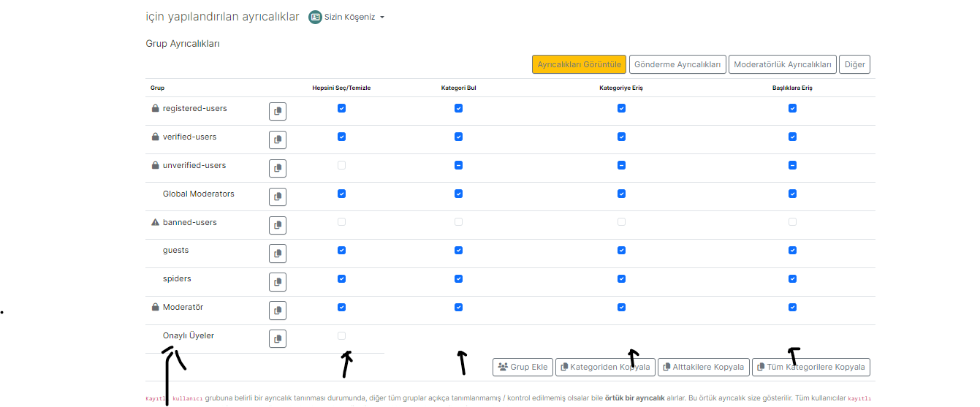
Task: Click copy icon for registered-users row
Action: click(x=277, y=111)
